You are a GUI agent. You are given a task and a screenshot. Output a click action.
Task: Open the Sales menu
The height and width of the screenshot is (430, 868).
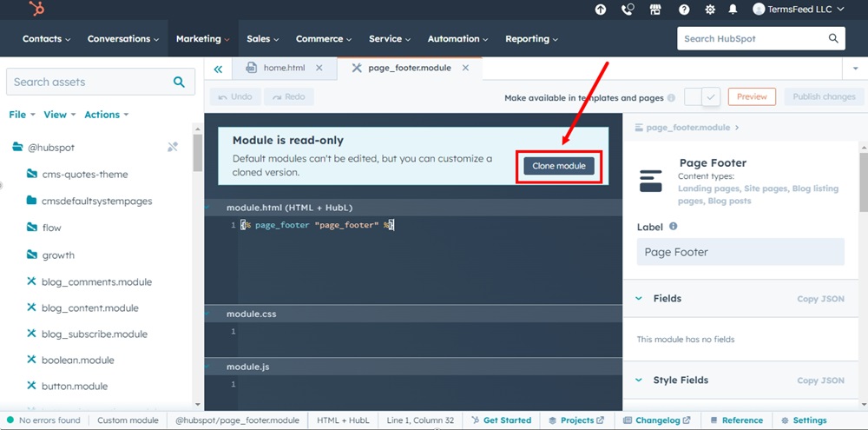coord(263,39)
